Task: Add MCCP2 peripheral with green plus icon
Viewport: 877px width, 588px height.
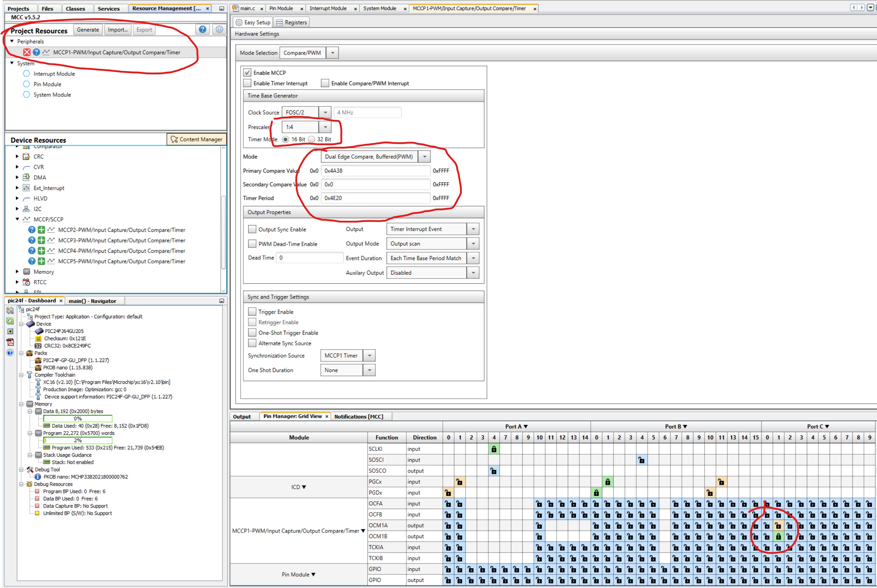Action: tap(41, 229)
